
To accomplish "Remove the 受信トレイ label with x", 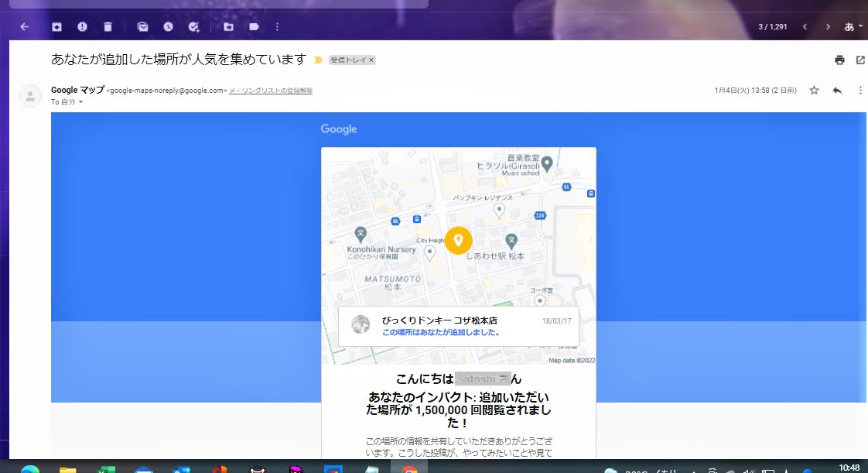I will [x=371, y=60].
